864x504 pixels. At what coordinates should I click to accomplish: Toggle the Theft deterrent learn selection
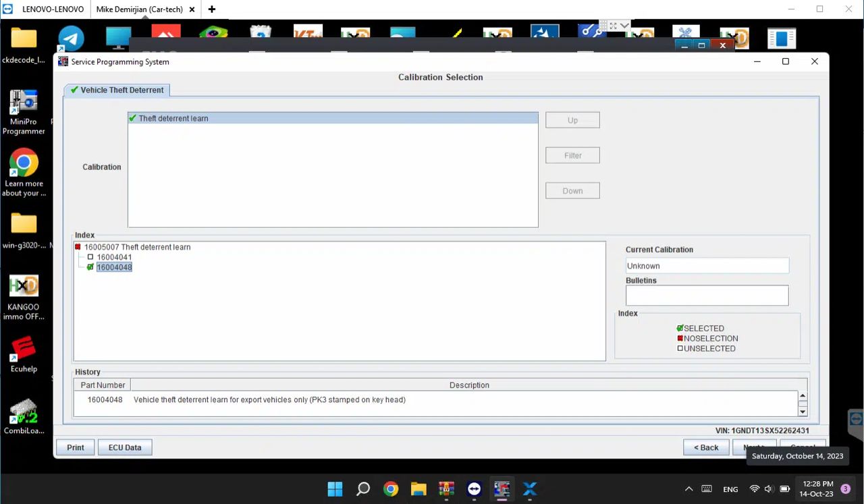click(132, 118)
